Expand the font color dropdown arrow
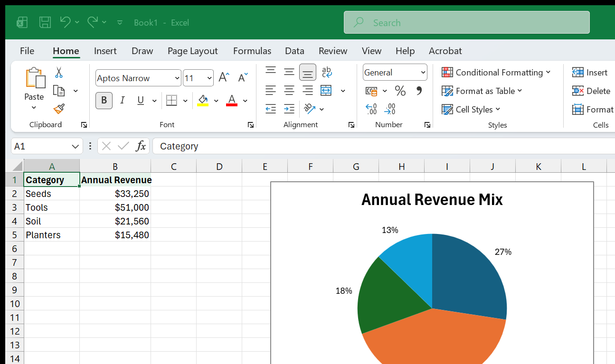 (245, 101)
